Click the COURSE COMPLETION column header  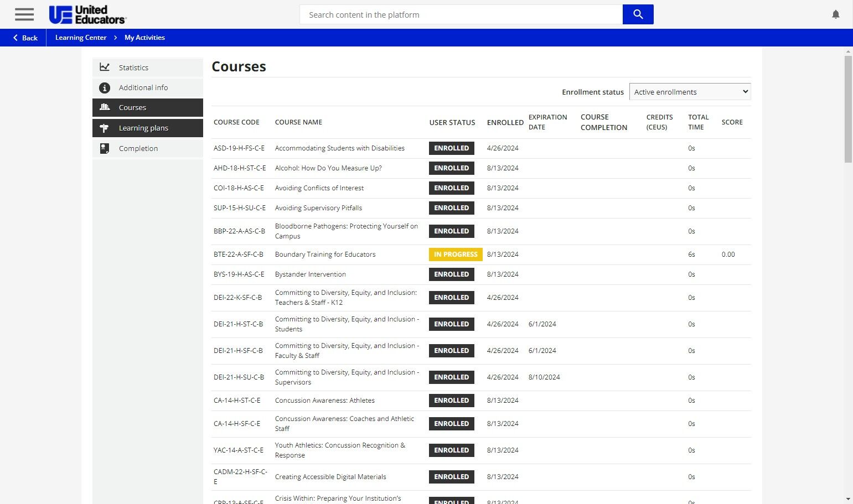point(604,122)
